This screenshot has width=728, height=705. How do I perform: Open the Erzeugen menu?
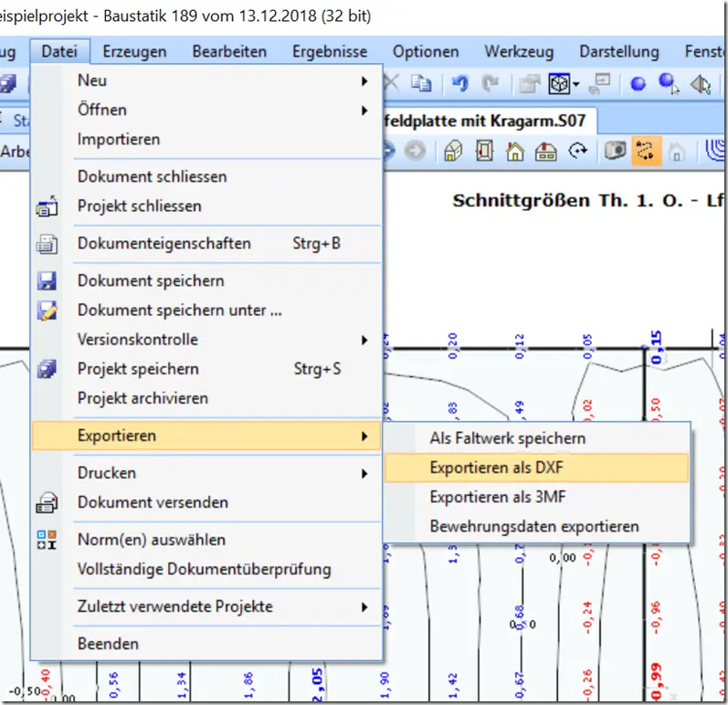(x=134, y=51)
